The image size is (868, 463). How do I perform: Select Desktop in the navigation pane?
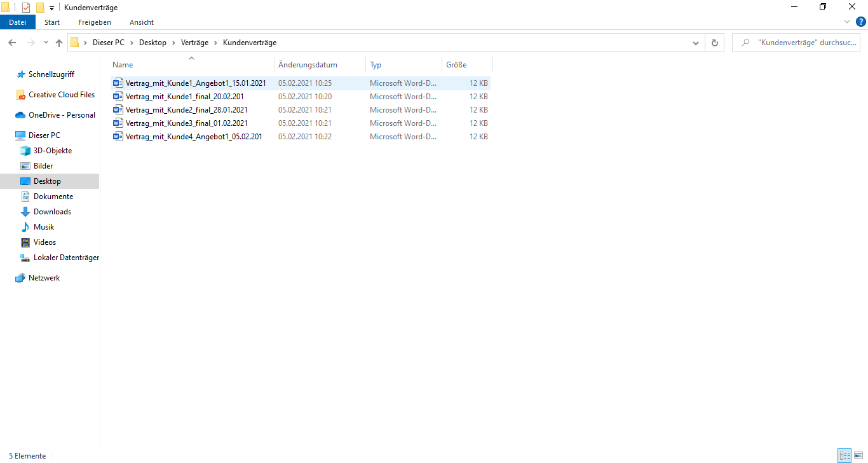(x=50, y=181)
